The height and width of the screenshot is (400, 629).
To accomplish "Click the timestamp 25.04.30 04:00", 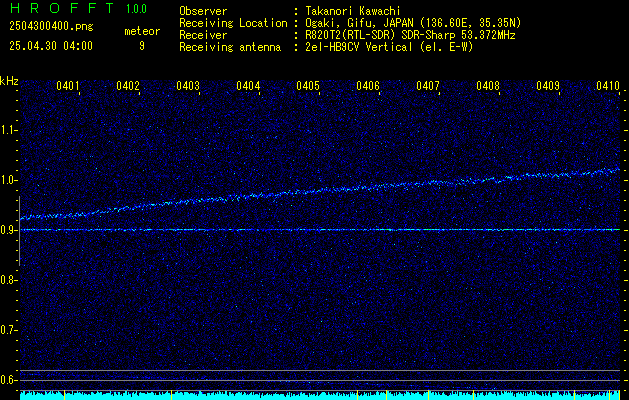I will [x=51, y=46].
